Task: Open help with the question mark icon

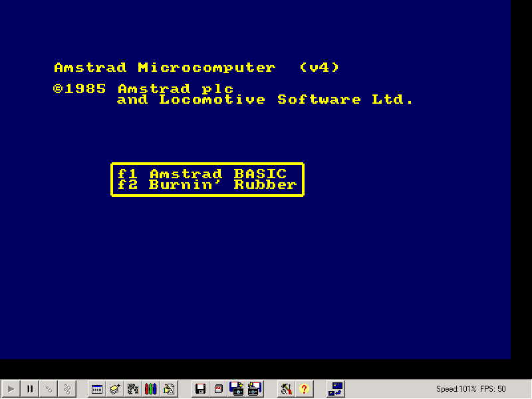Action: click(x=305, y=389)
